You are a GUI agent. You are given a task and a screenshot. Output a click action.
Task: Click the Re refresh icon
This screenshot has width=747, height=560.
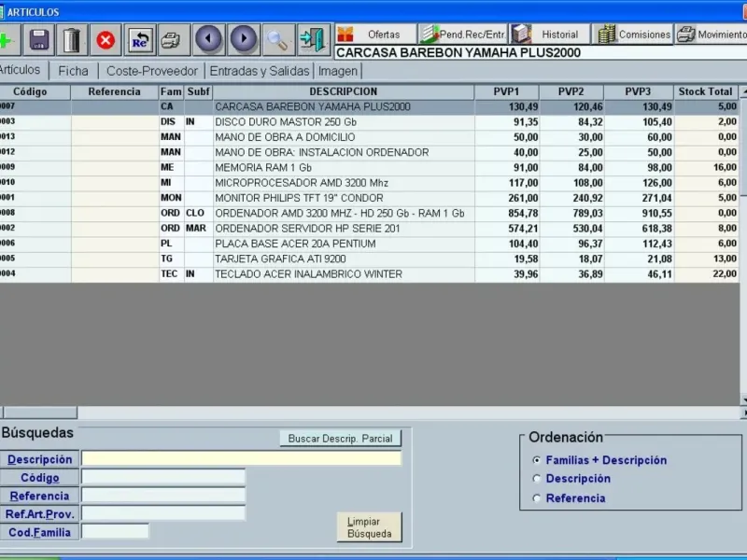140,39
